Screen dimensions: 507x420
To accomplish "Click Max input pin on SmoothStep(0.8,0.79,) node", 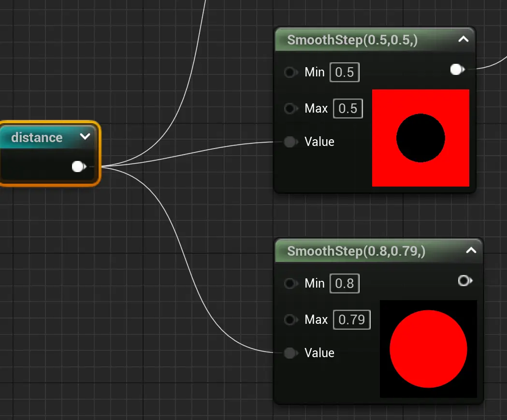I will point(290,319).
